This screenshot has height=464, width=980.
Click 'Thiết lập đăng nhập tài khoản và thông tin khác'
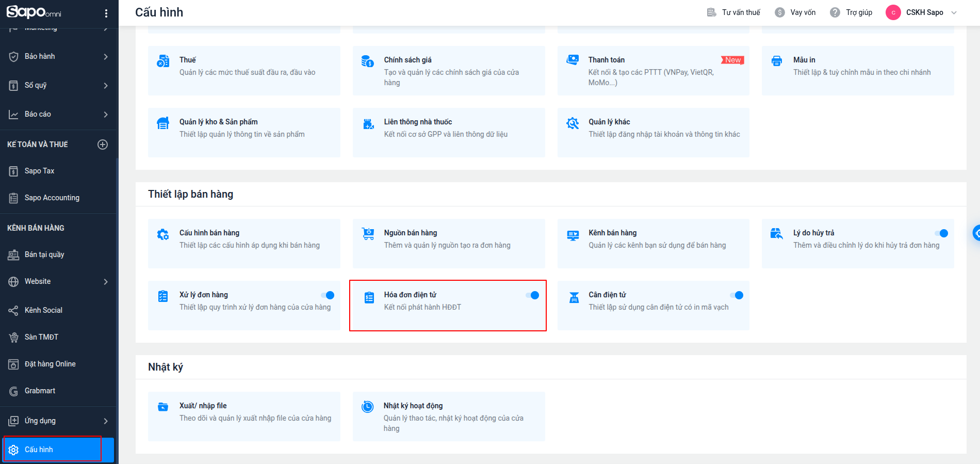pos(664,134)
